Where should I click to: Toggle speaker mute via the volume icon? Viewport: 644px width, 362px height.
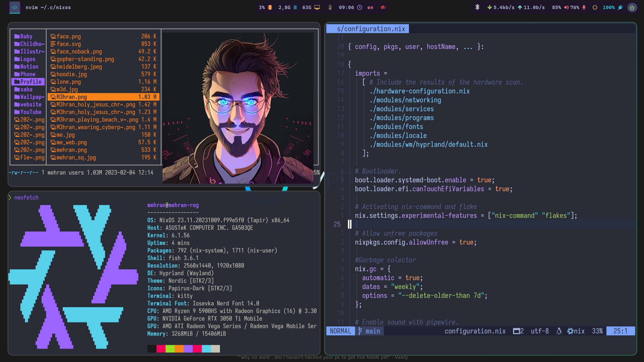click(x=566, y=8)
